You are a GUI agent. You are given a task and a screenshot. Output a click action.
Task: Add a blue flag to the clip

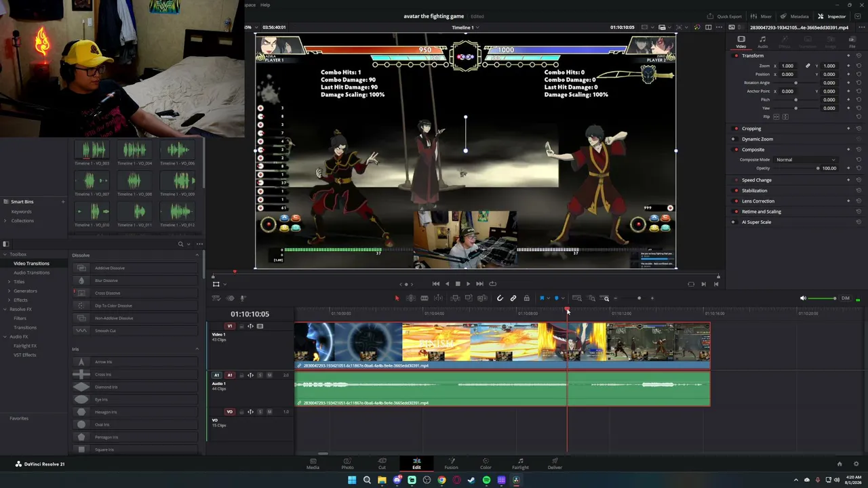541,298
